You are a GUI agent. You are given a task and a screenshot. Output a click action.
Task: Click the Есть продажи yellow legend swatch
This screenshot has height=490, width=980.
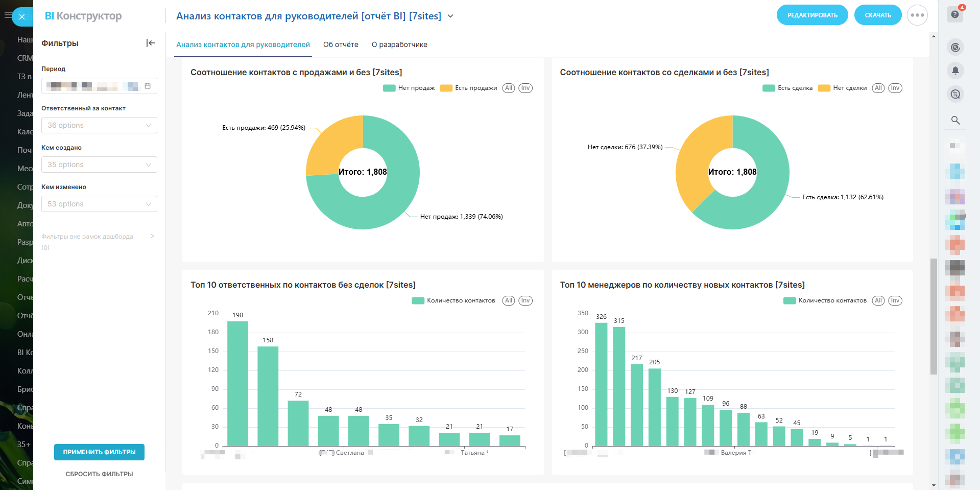[x=446, y=88]
